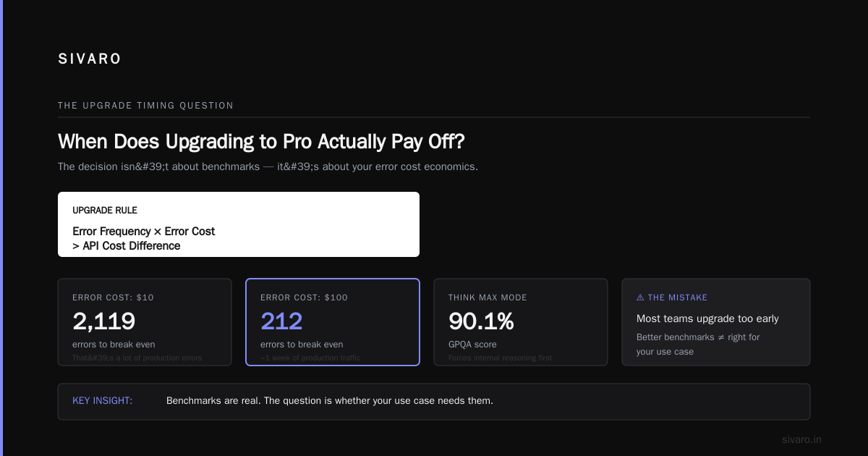This screenshot has width=868, height=456.
Task: Click the SIVARO logo text
Action: [x=90, y=59]
